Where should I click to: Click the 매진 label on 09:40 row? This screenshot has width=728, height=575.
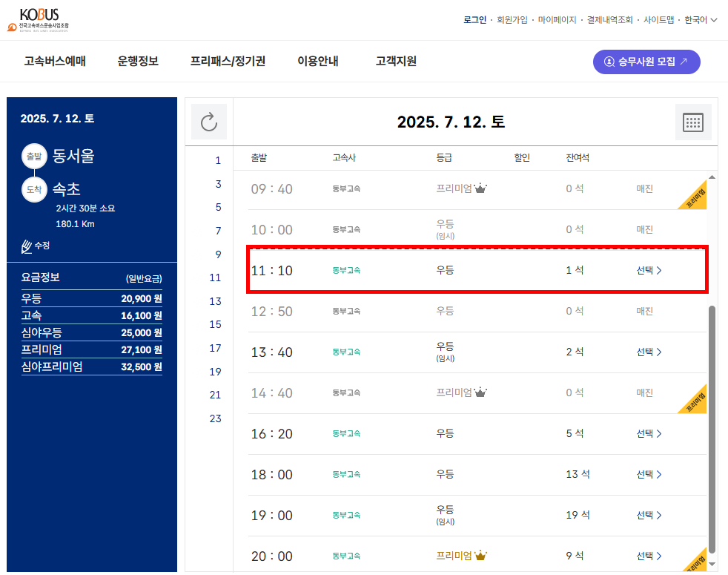(644, 188)
